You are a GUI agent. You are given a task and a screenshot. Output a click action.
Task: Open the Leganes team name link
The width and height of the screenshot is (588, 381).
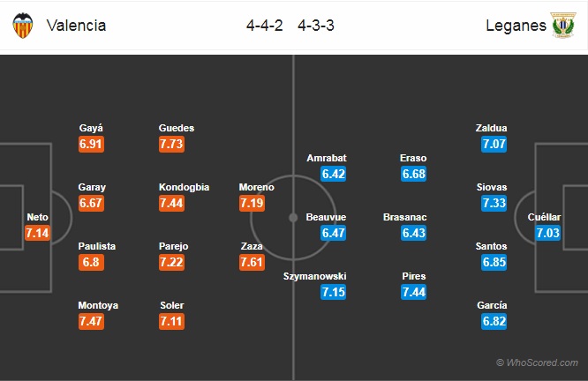coord(516,26)
